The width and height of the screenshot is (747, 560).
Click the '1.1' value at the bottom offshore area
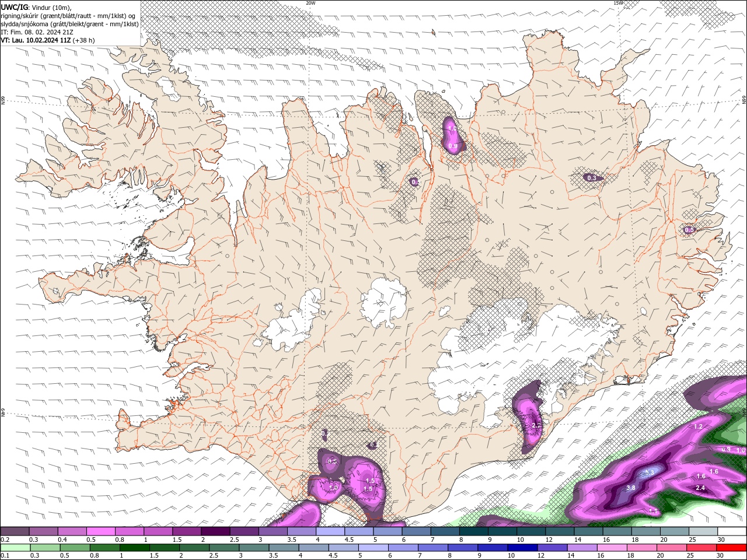pyautogui.click(x=654, y=511)
